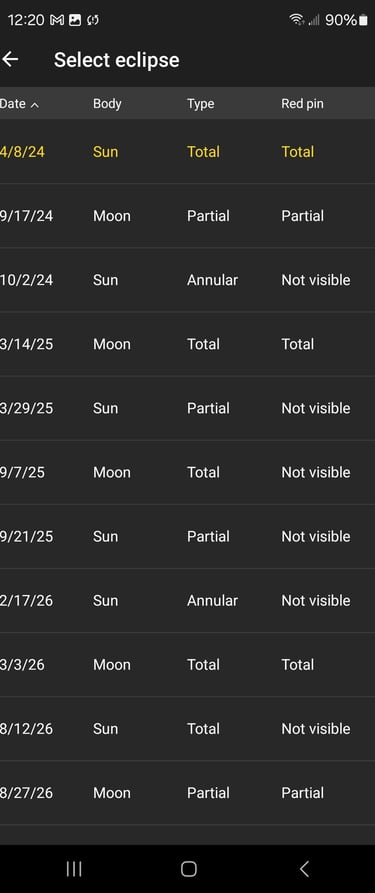Select the 8/27/26 partial lunar eclipse

(x=188, y=793)
